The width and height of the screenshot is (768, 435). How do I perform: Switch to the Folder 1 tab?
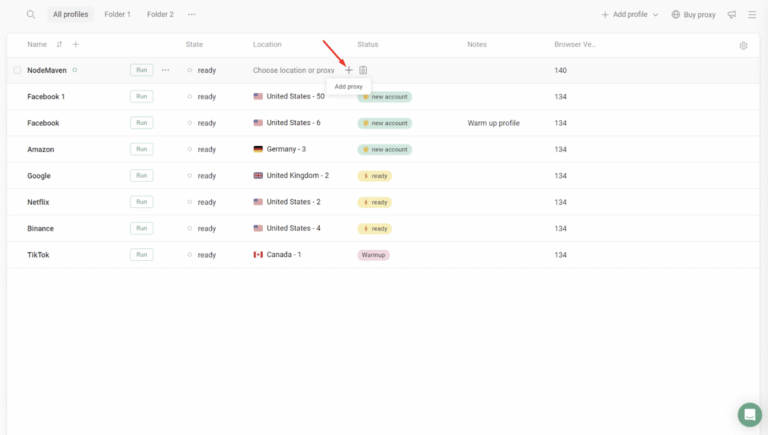click(117, 15)
